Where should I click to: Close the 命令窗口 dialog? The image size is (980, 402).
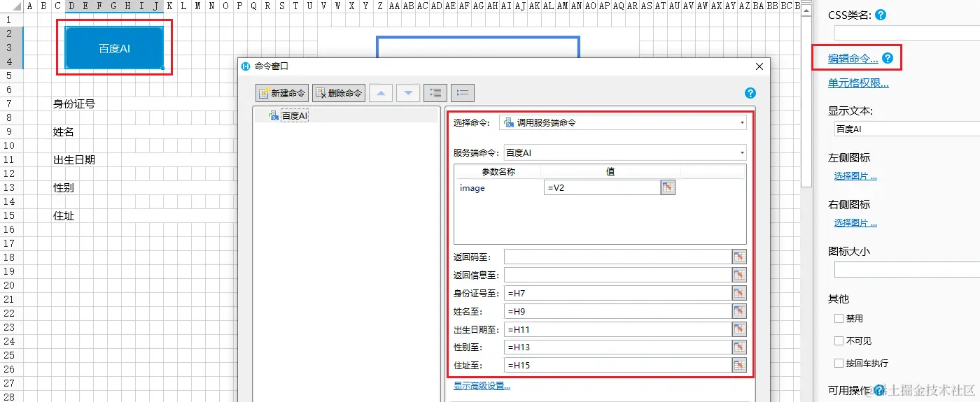click(759, 66)
